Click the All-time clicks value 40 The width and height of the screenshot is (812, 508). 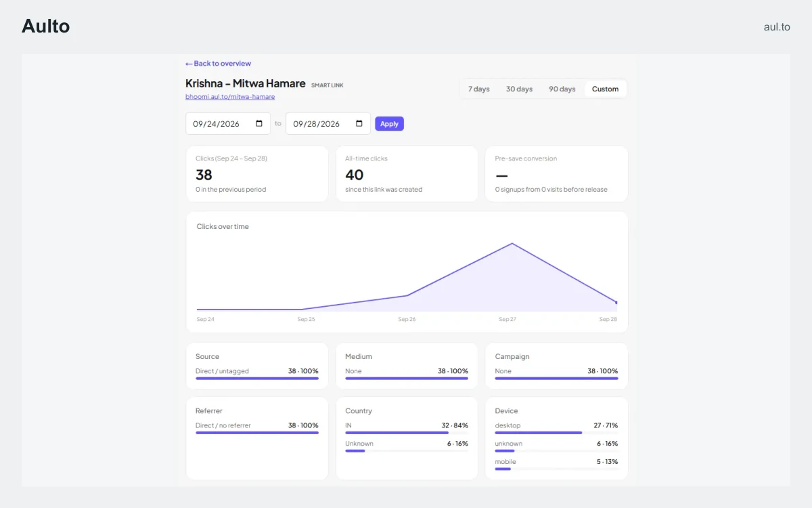(x=355, y=175)
